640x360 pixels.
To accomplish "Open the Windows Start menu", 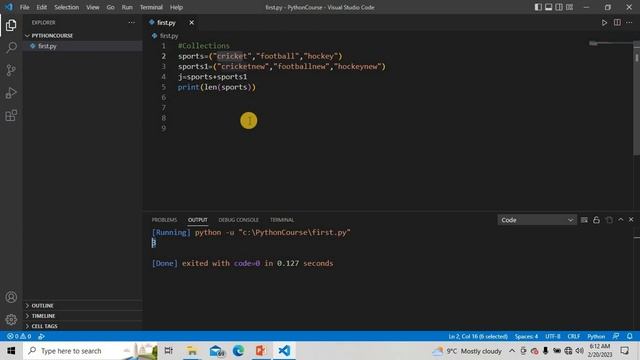I will click(11, 351).
